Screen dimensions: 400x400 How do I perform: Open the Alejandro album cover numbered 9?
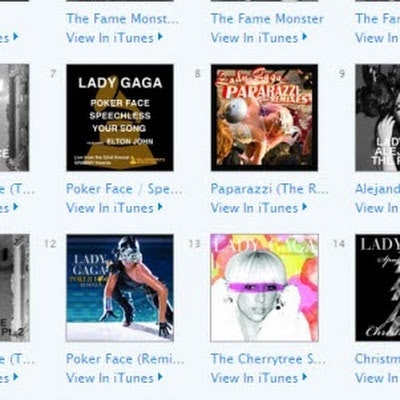click(x=378, y=118)
